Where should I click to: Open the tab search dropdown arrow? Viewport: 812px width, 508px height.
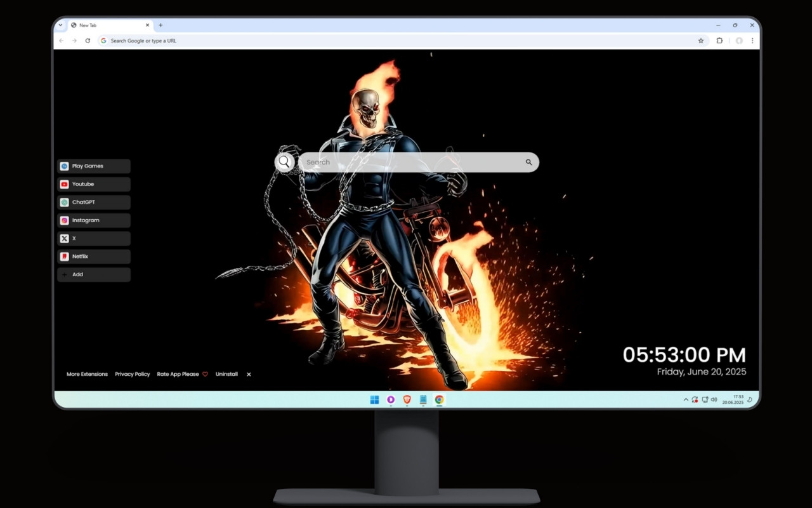tap(60, 25)
